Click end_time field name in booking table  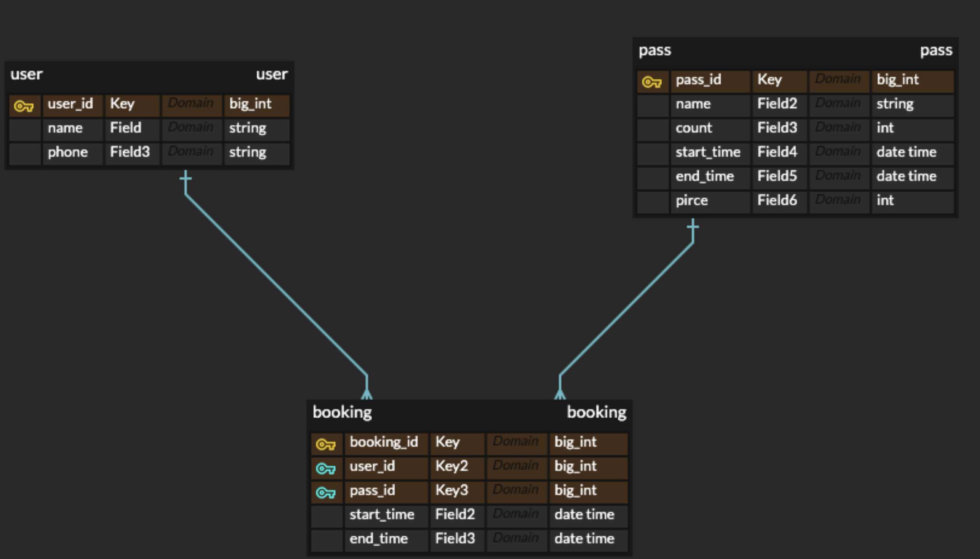379,539
